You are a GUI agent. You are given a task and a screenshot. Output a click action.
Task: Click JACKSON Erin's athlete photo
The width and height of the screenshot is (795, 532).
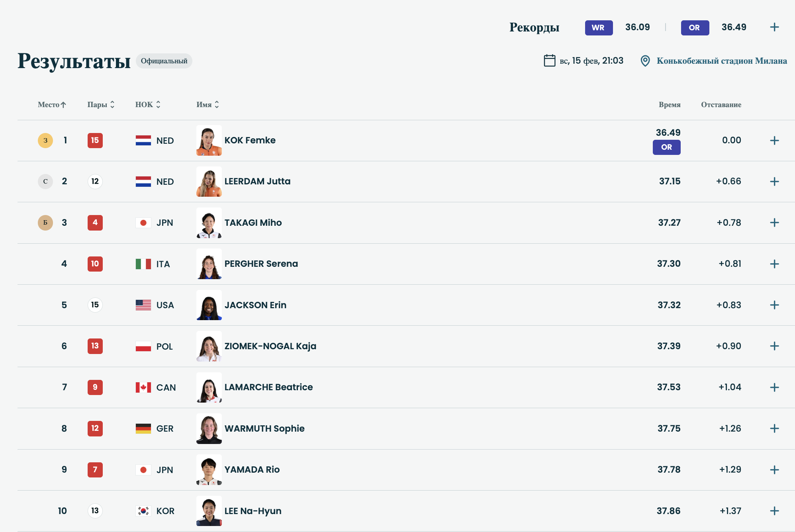[209, 305]
